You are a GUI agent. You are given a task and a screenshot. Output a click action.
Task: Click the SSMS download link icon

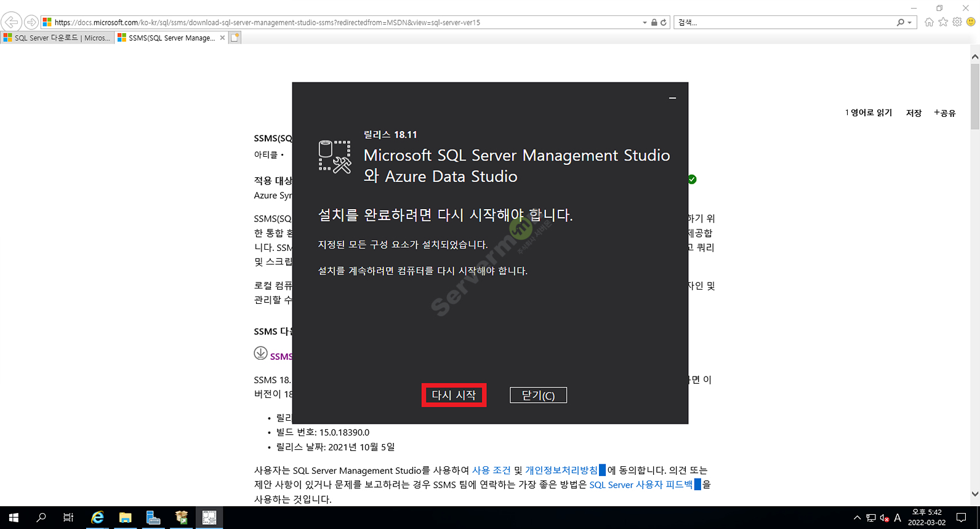click(260, 353)
